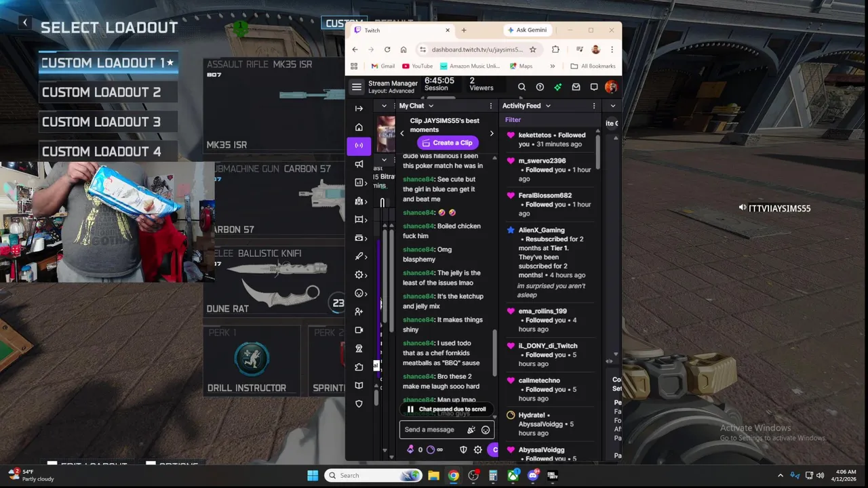Viewport: 868px width, 488px height.
Task: Open the Safety shield icon in sidebar
Action: 359,403
